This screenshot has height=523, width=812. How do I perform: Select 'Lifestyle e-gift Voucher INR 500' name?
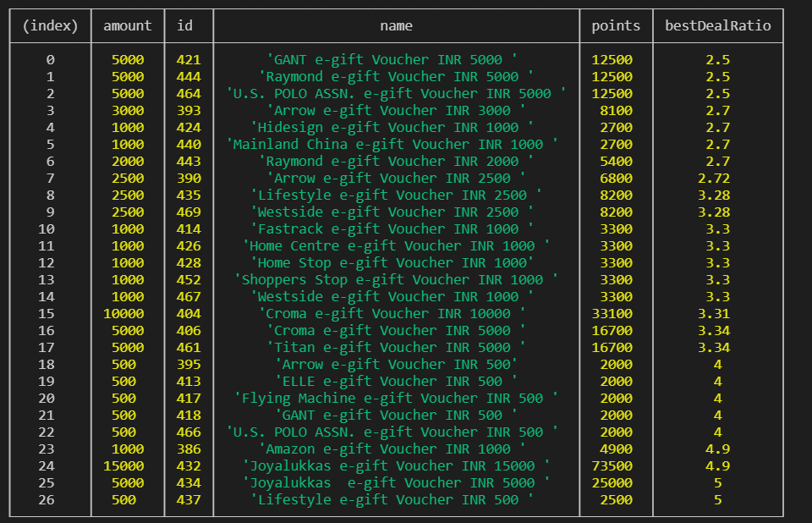point(392,500)
